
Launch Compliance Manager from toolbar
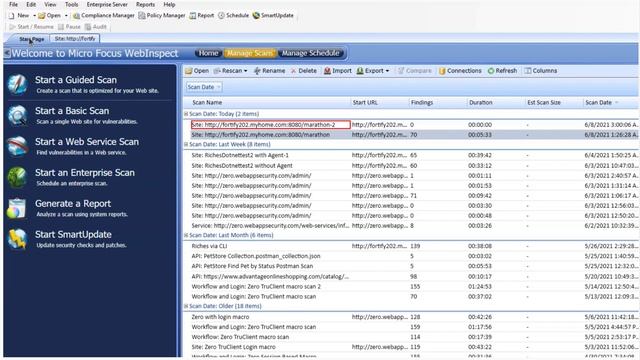pos(104,16)
